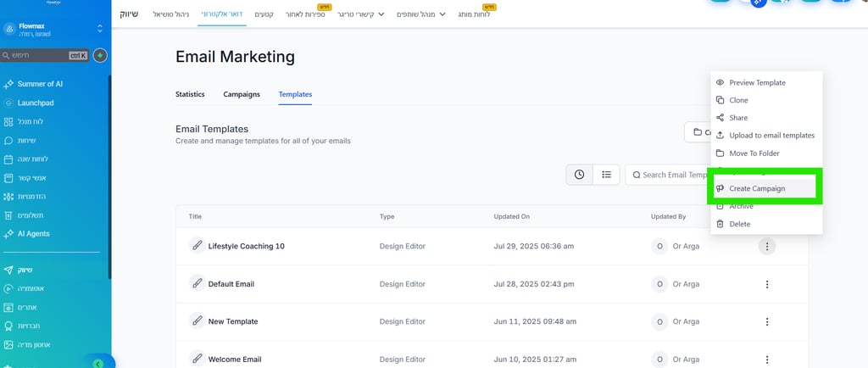
Task: Click edit pencil icon beside Welcome Email
Action: [197, 359]
